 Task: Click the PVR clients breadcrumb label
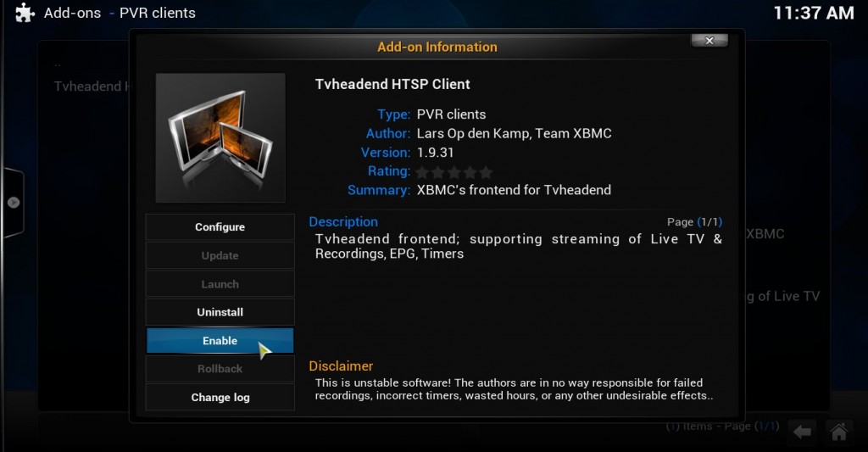[157, 13]
